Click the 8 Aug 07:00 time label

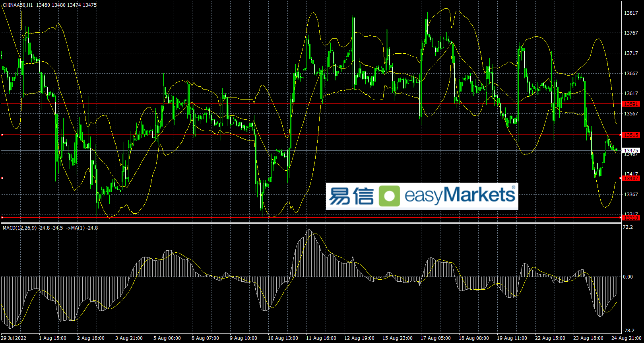(x=205, y=338)
